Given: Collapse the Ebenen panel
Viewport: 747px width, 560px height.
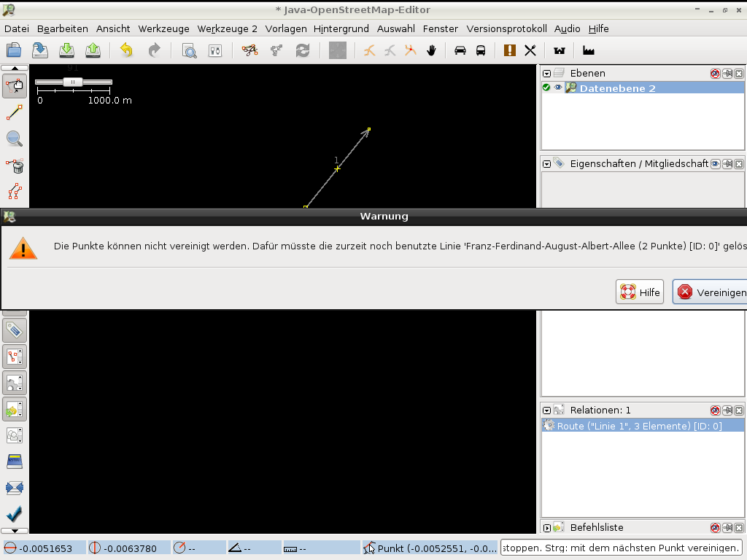Looking at the screenshot, I should coord(546,74).
